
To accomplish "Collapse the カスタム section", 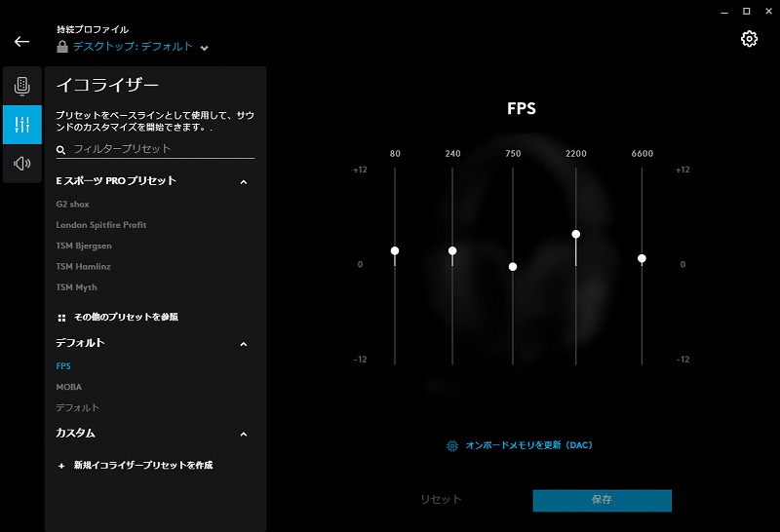I will [x=243, y=434].
